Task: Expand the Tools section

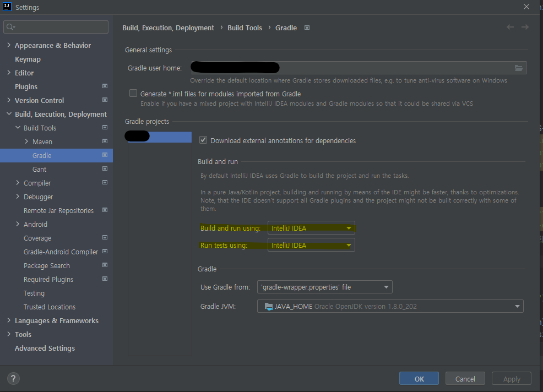Action: pyautogui.click(x=9, y=334)
